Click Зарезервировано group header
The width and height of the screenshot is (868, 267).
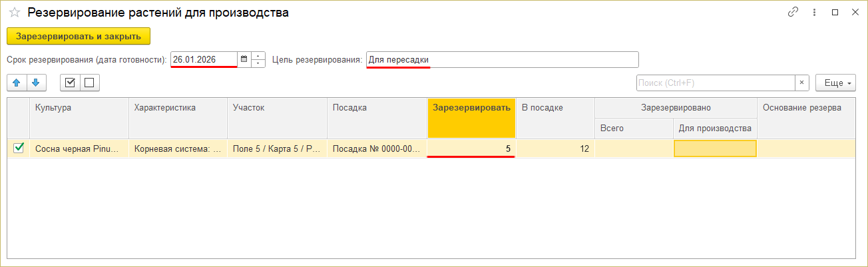click(676, 108)
